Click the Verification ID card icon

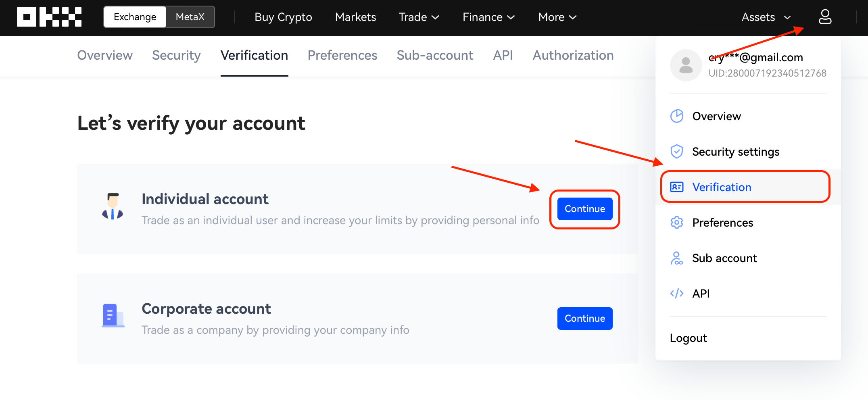(677, 187)
